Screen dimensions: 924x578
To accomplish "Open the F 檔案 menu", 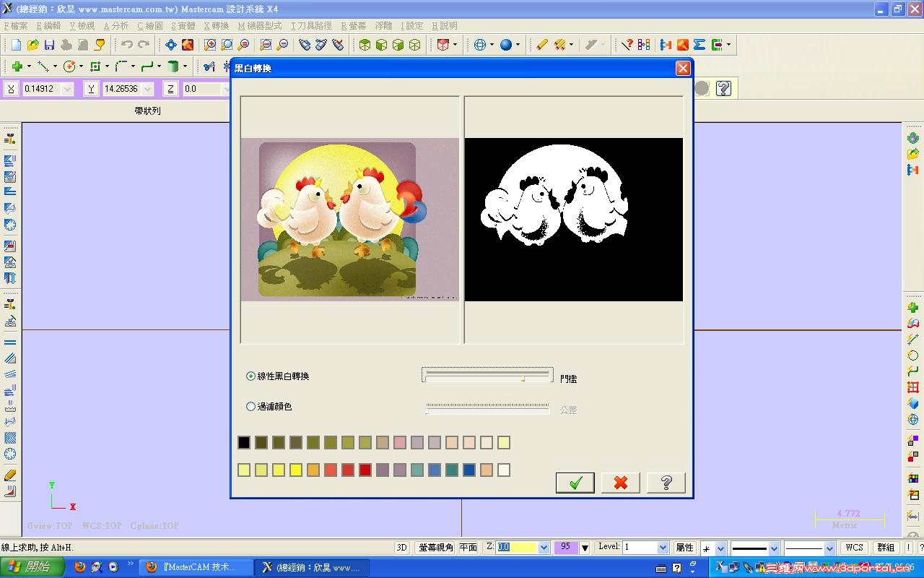I will point(16,26).
